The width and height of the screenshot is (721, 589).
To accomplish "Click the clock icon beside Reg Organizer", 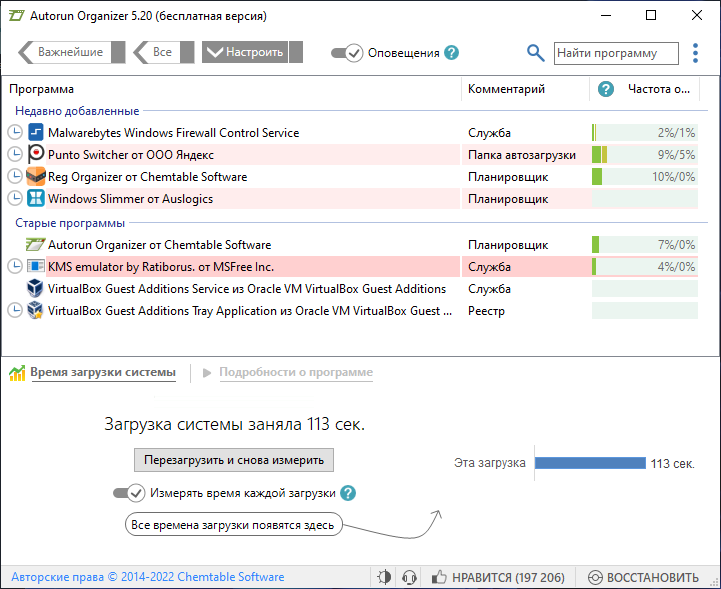I will click(15, 177).
